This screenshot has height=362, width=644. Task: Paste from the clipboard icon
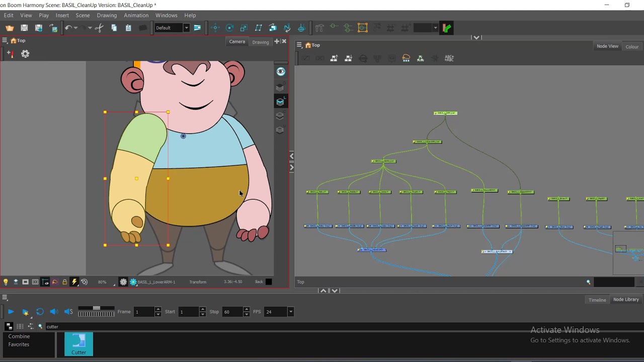128,28
